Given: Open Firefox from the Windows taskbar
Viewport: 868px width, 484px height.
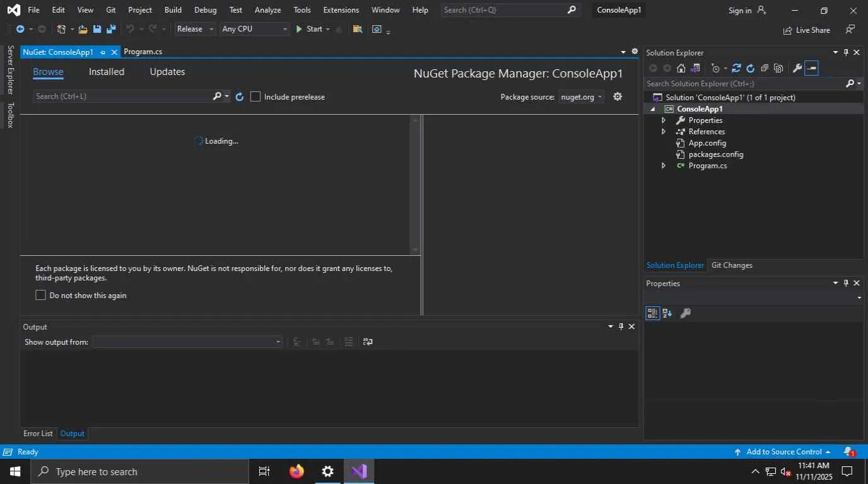Looking at the screenshot, I should tap(296, 471).
